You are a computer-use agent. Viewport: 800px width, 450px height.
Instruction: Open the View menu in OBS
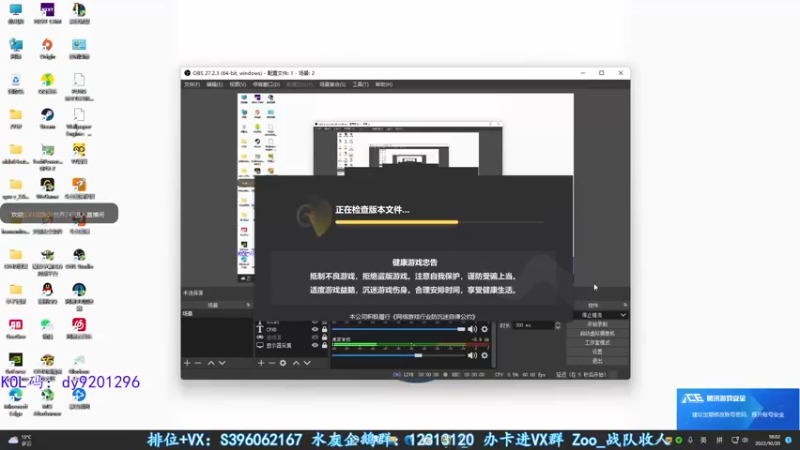pos(238,84)
